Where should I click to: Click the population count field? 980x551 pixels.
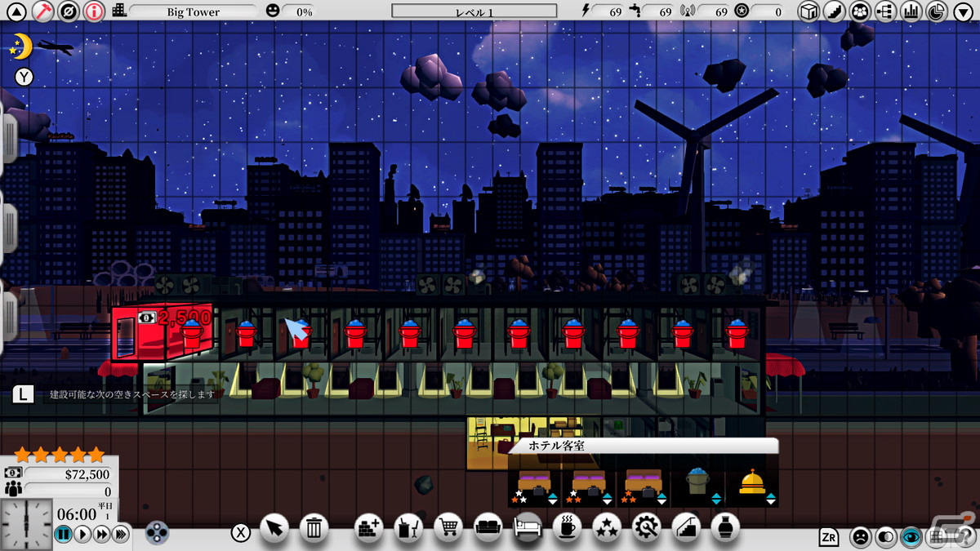tap(67, 491)
